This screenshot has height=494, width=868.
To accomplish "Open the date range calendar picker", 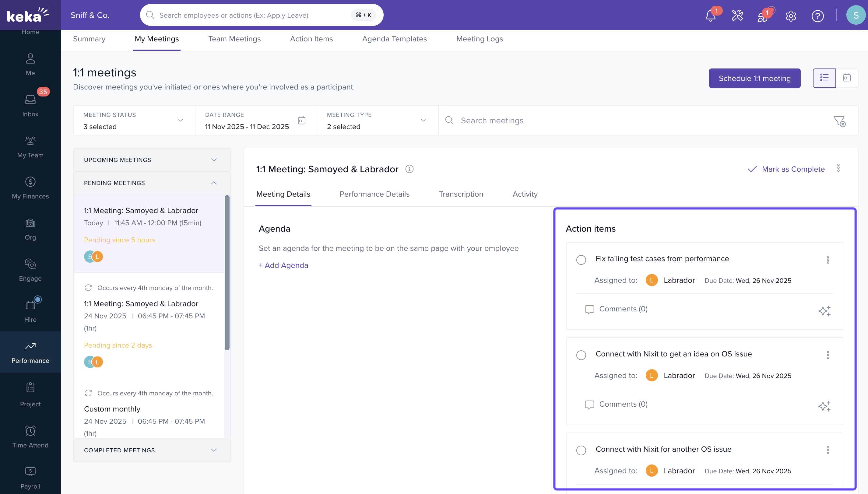I will 301,121.
